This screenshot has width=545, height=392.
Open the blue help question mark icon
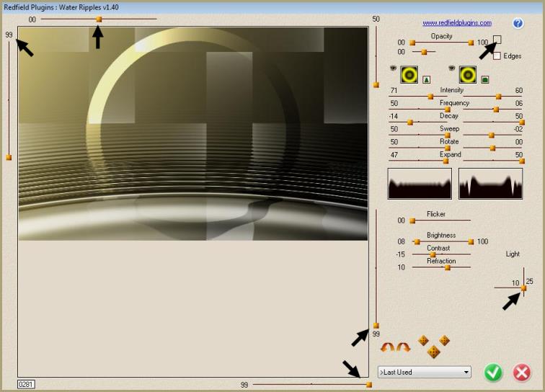[x=518, y=24]
